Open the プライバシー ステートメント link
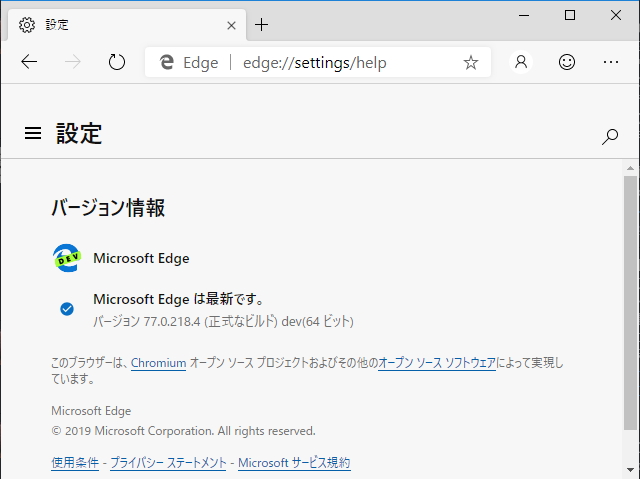The width and height of the screenshot is (640, 479). [x=168, y=463]
